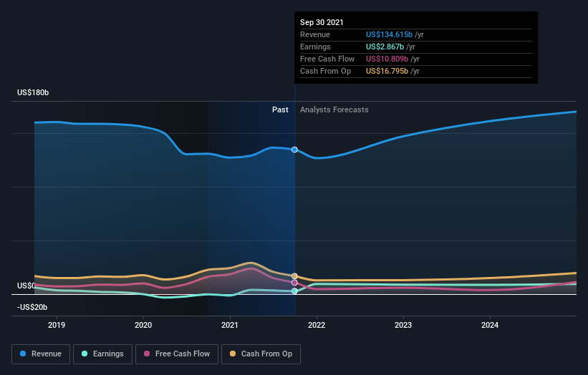Click the tooltip 'Cash From Op' row label
The width and height of the screenshot is (588, 375).
pyautogui.click(x=325, y=71)
